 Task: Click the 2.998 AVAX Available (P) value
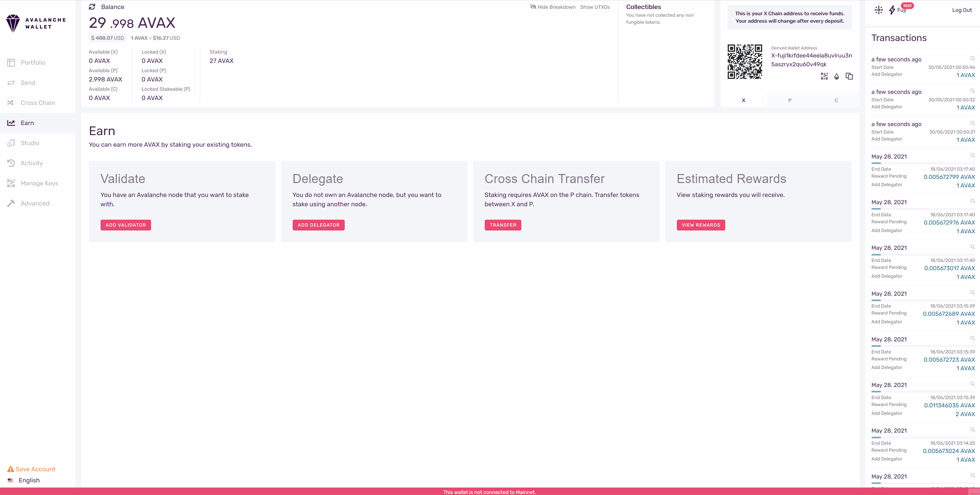[105, 79]
